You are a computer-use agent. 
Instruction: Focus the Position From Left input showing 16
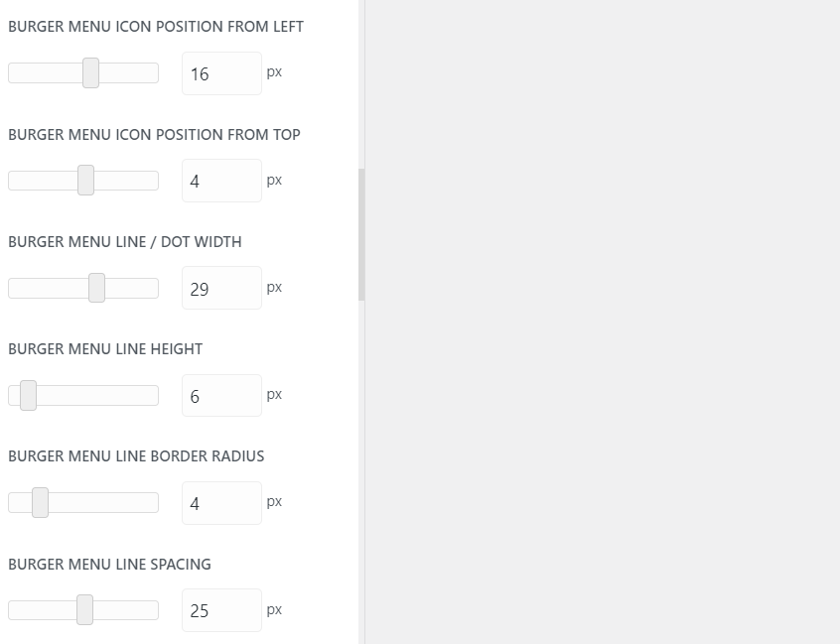pyautogui.click(x=221, y=73)
